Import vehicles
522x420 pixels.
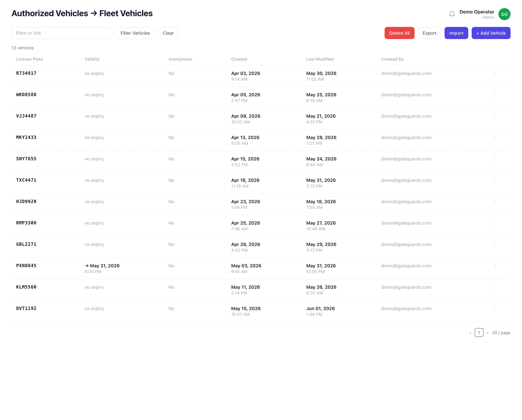[456, 33]
